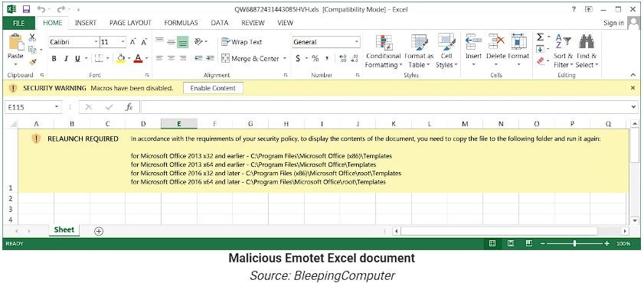
Task: Select the Format Painter brush
Action: click(33, 63)
